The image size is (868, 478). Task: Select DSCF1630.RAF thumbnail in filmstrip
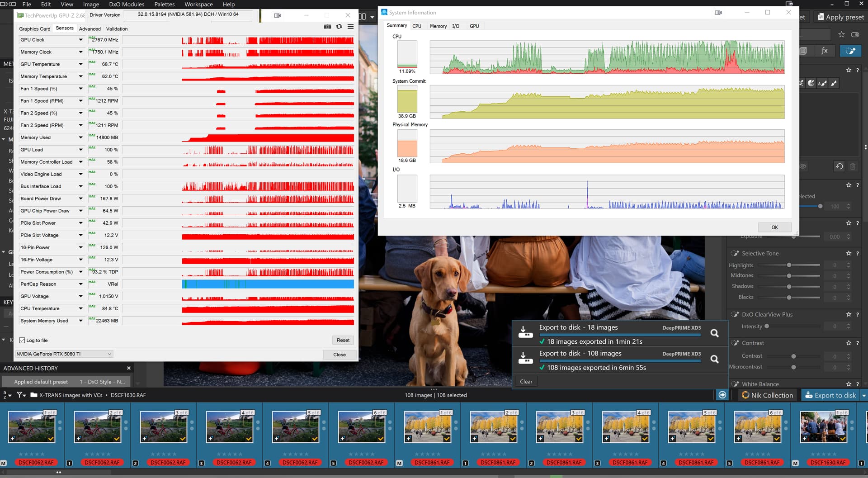(823, 427)
